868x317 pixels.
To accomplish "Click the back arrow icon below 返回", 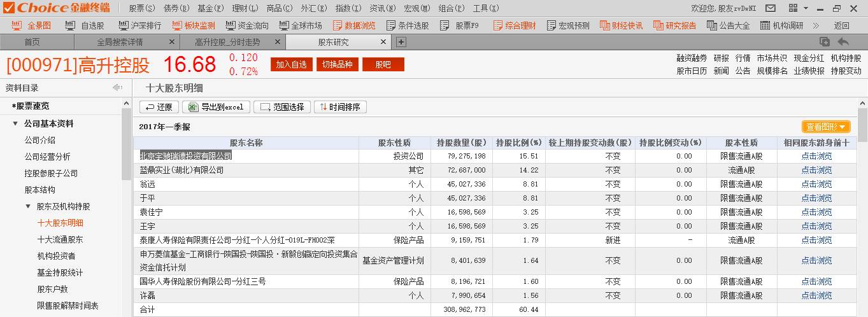I will (843, 42).
